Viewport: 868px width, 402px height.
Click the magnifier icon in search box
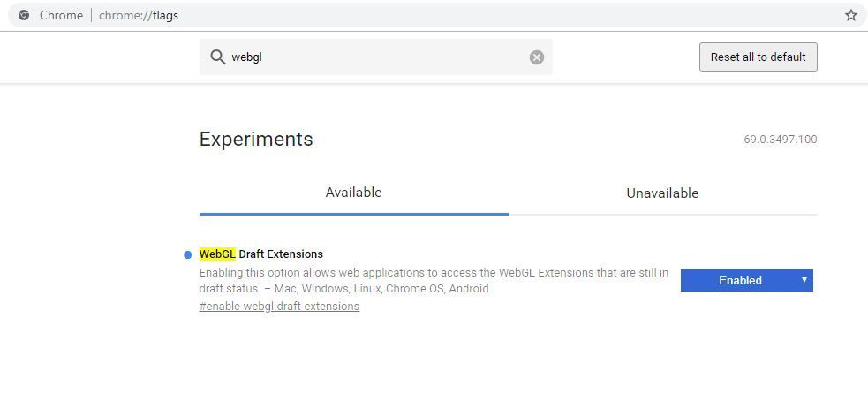point(217,57)
